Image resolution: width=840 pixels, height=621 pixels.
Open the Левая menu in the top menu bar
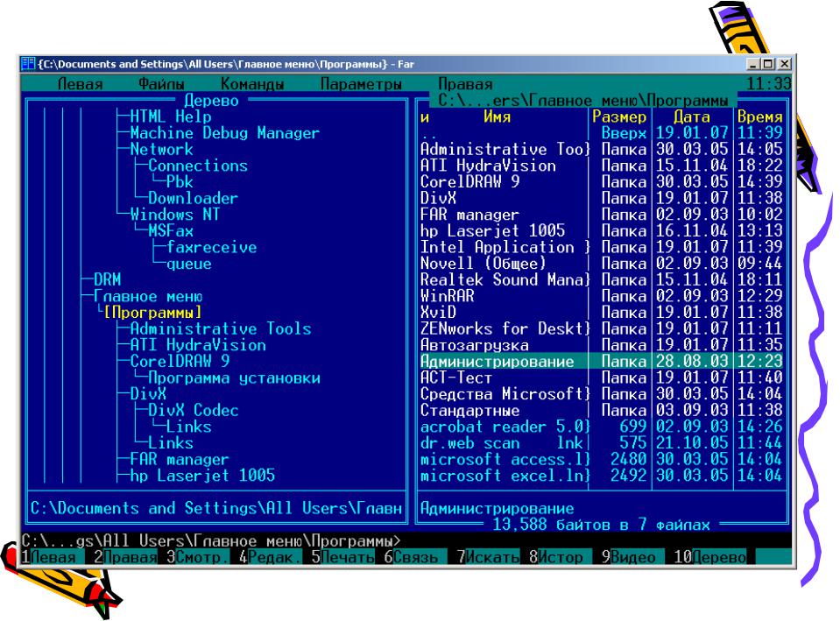pyautogui.click(x=80, y=84)
